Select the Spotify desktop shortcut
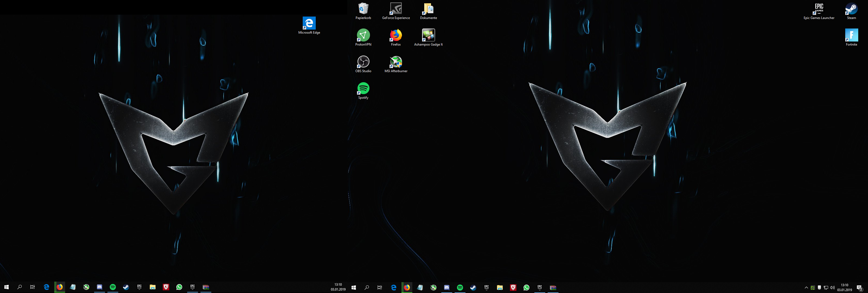868x293 pixels. coord(363,90)
